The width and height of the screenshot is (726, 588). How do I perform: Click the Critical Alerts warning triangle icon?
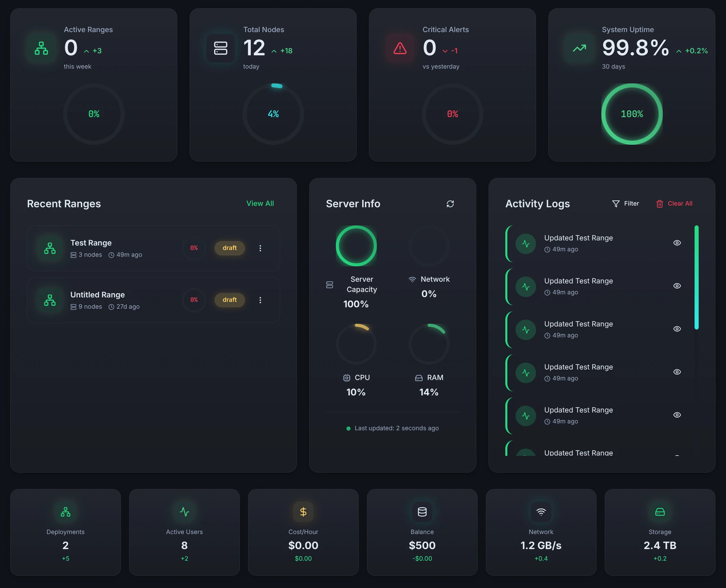point(400,48)
